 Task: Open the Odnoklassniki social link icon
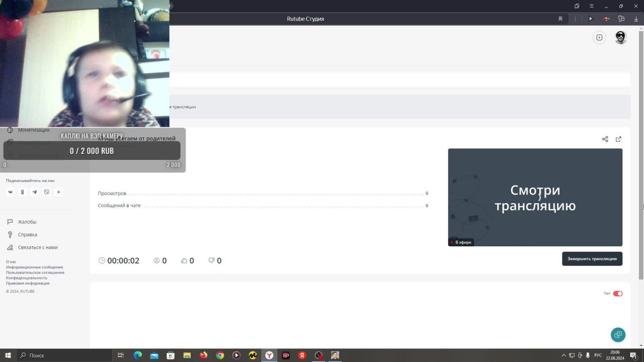point(22,192)
